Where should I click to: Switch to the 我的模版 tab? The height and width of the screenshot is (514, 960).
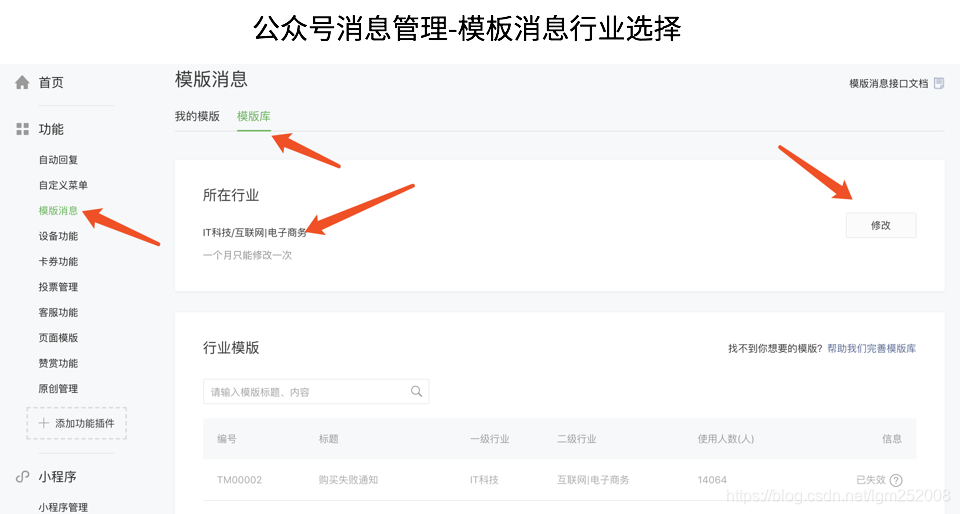197,116
